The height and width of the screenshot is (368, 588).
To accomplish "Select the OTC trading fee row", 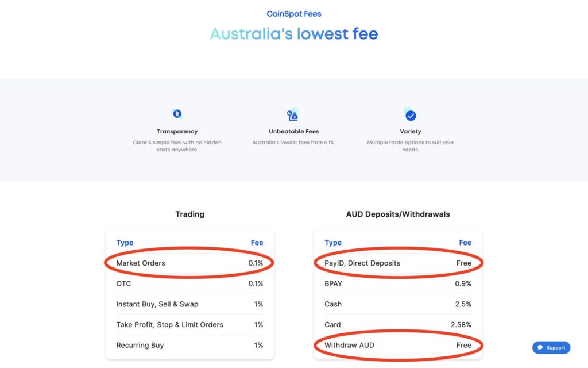I will (x=189, y=283).
